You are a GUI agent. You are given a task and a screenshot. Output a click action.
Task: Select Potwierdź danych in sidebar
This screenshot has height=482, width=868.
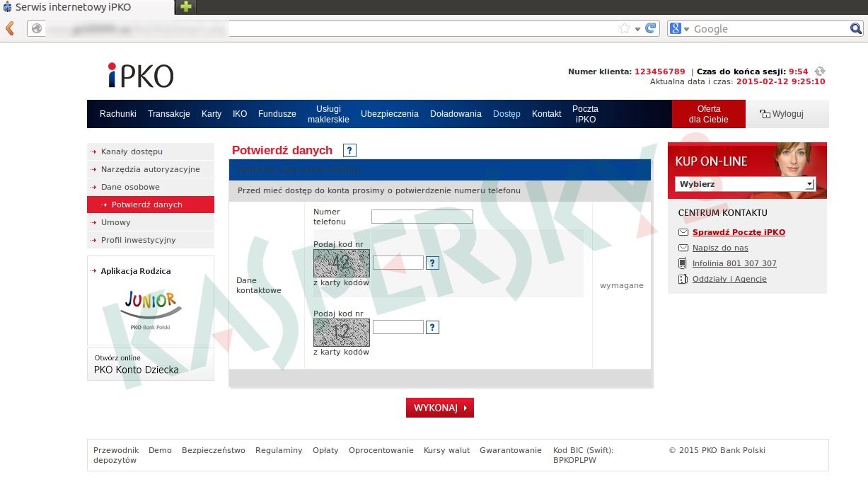[151, 205]
